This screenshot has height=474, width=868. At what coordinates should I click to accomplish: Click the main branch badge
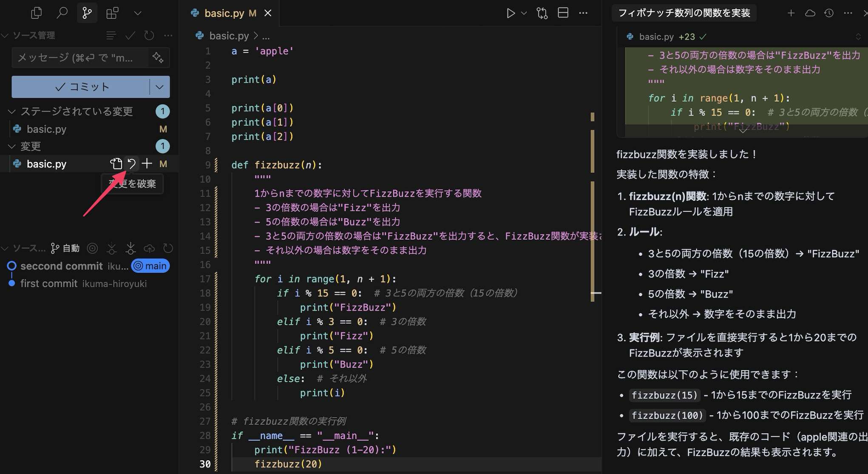(150, 266)
